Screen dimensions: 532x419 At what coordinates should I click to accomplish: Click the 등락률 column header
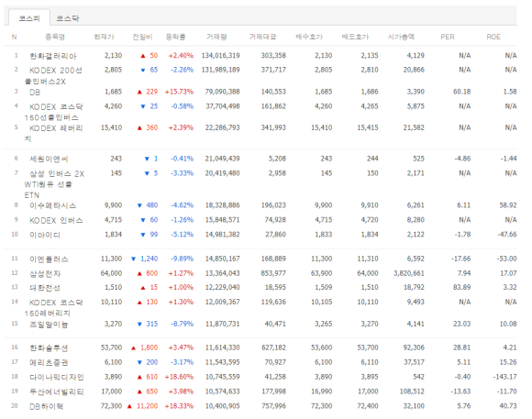point(176,37)
